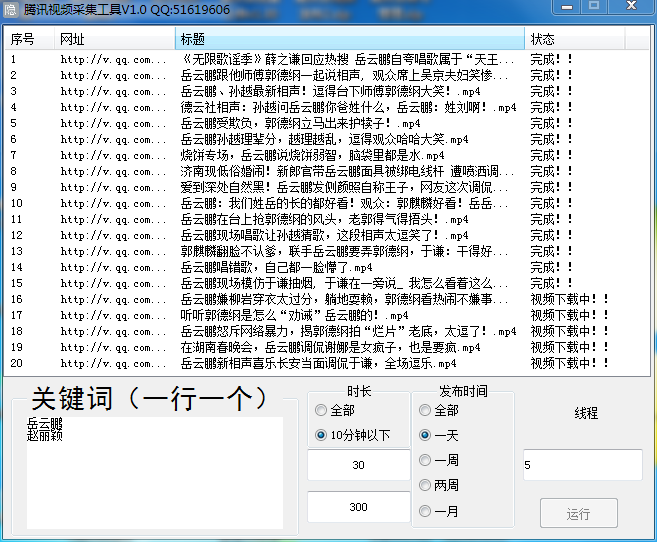
Task: Click sequence number 13 in the list
Action: click(17, 251)
